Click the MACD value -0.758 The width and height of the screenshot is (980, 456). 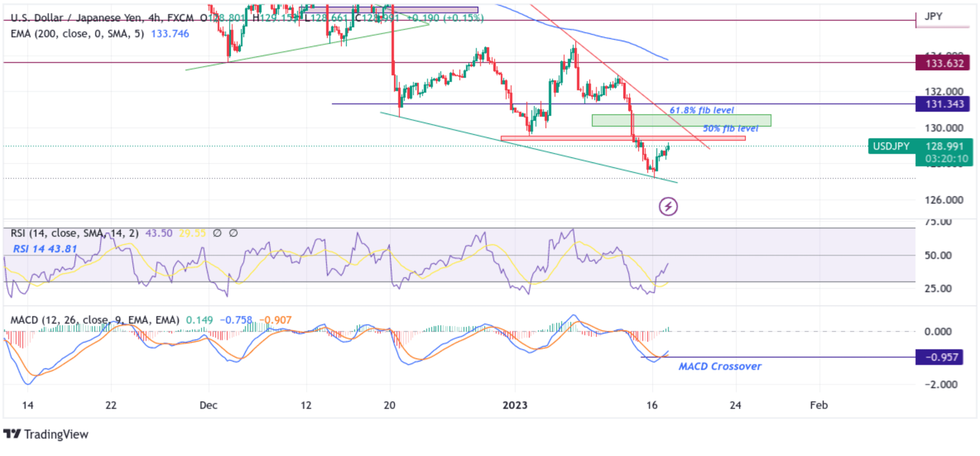pos(236,320)
